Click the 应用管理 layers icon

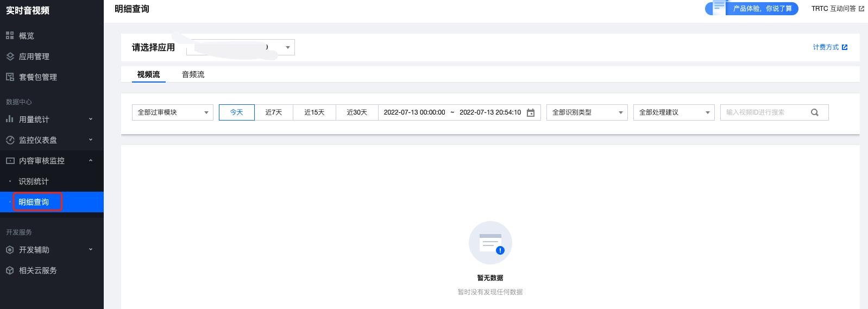(x=10, y=56)
